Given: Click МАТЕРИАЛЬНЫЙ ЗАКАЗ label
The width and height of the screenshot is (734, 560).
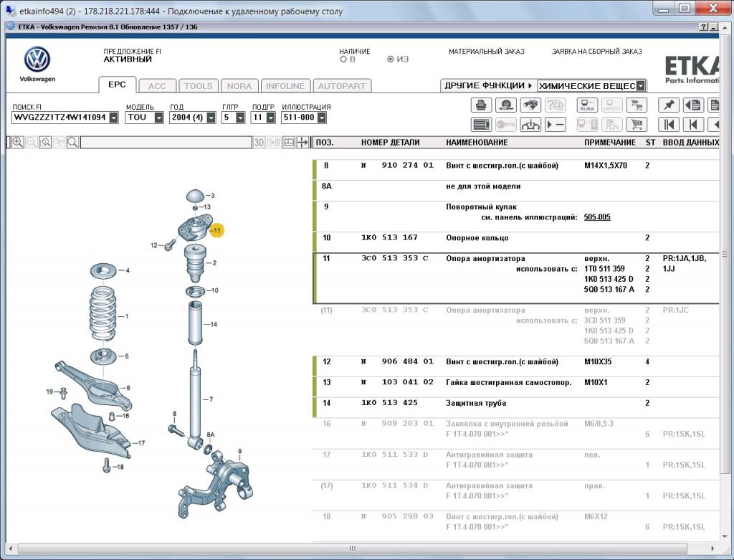Looking at the screenshot, I should pos(487,52).
